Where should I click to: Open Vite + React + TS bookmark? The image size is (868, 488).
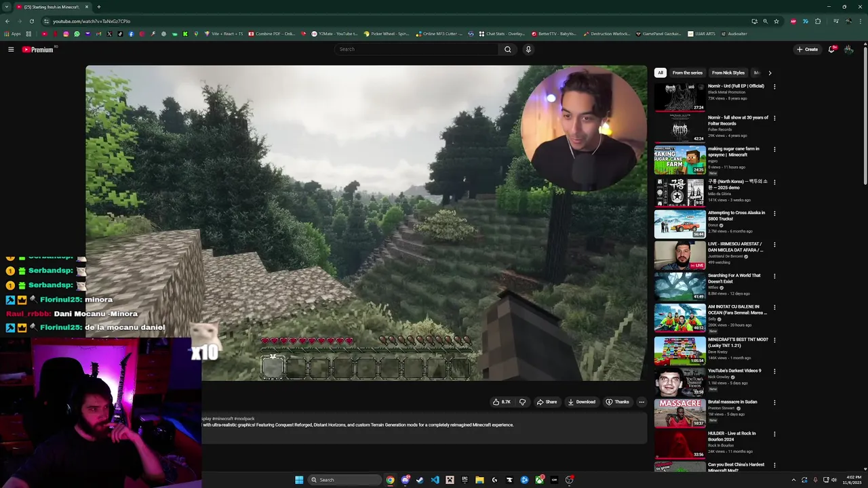[x=223, y=34]
